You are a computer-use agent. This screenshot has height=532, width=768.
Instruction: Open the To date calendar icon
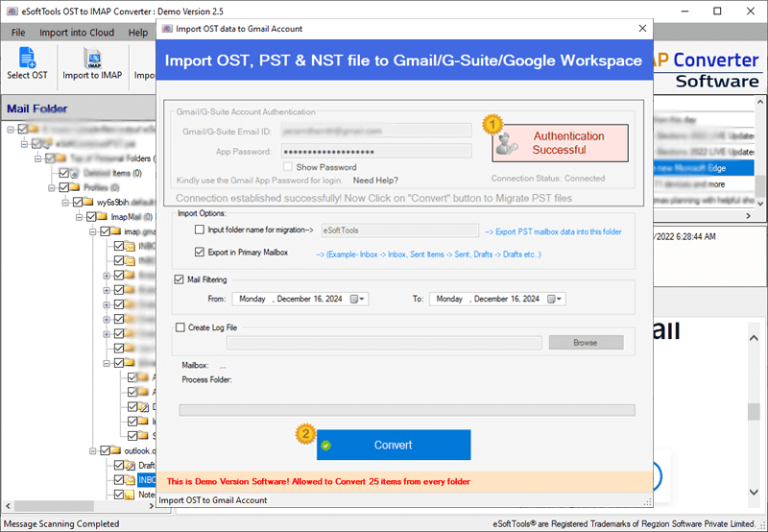click(551, 299)
